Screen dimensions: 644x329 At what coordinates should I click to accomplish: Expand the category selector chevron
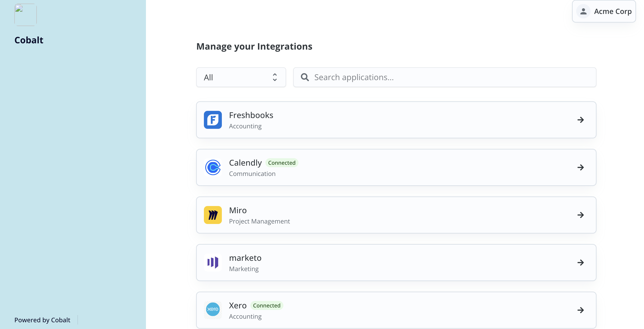point(274,77)
